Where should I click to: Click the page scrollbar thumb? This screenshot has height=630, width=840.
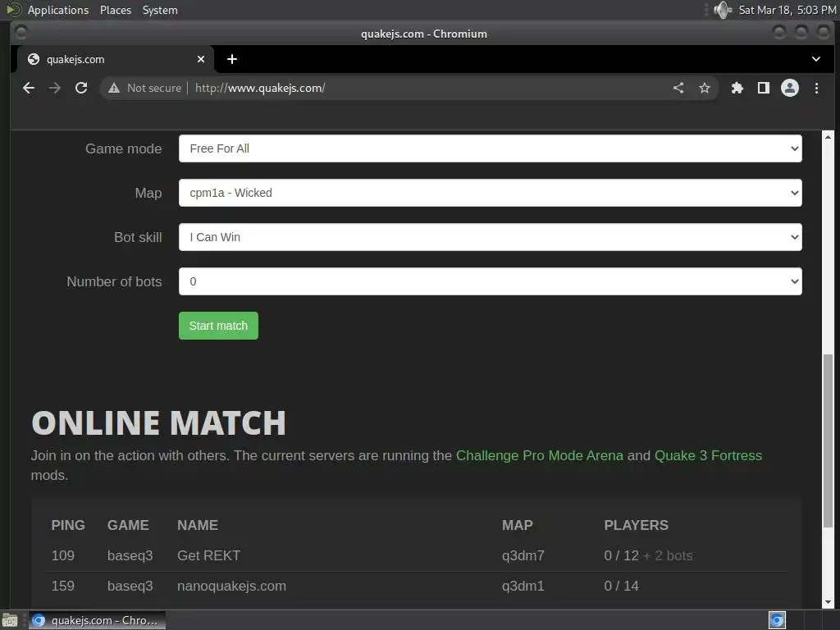coord(829,441)
